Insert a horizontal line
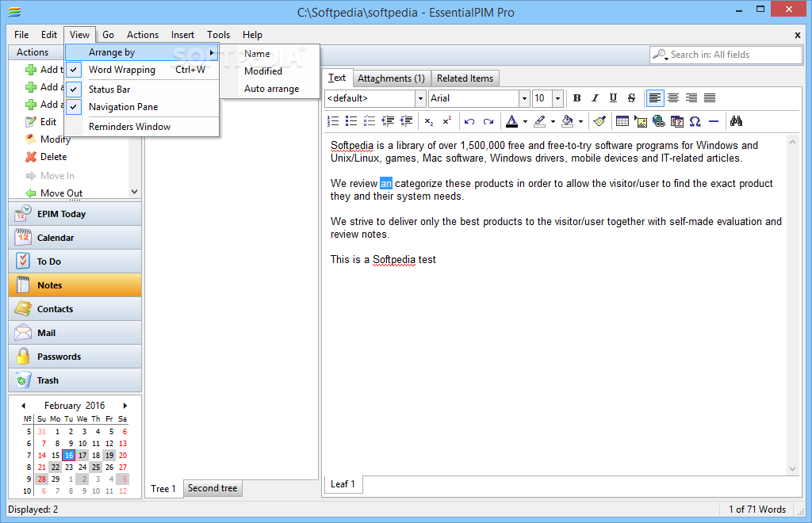 coord(714,121)
